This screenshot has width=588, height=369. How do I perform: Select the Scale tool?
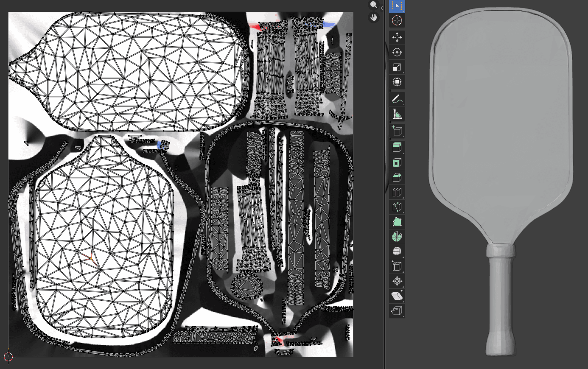397,67
